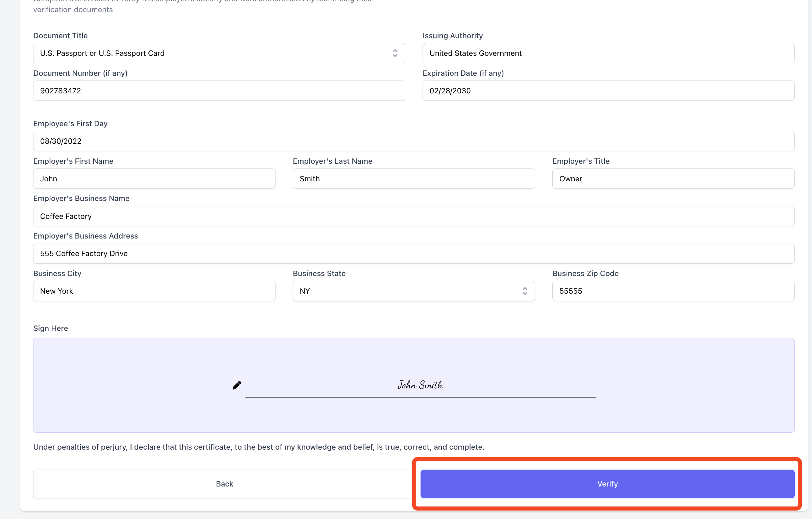Click the Employee's First Day field

point(414,141)
